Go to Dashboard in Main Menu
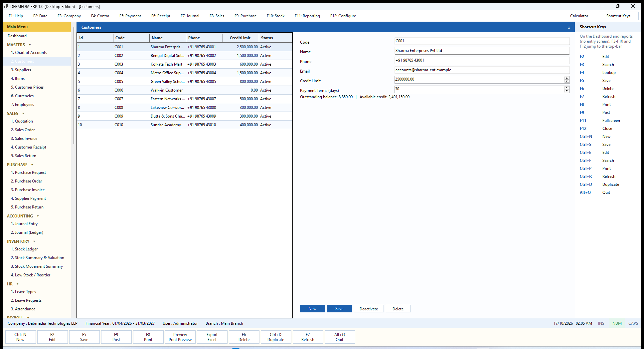The width and height of the screenshot is (644, 349). point(17,36)
